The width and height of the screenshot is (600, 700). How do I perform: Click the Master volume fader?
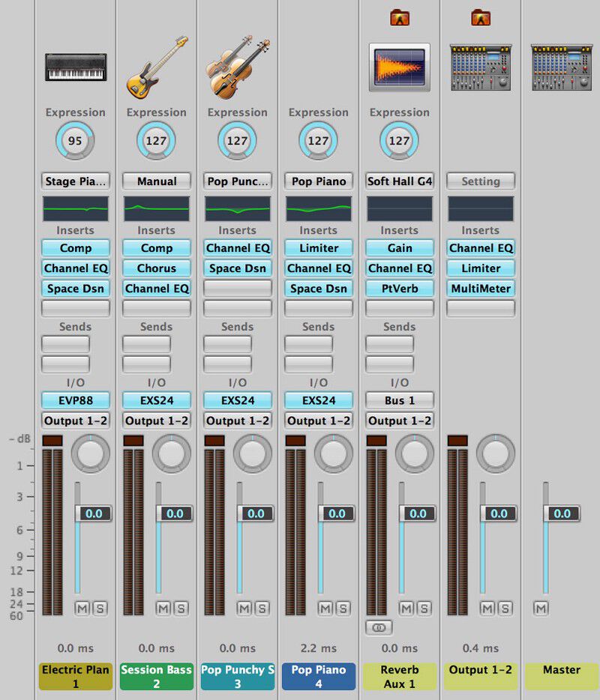click(x=561, y=513)
